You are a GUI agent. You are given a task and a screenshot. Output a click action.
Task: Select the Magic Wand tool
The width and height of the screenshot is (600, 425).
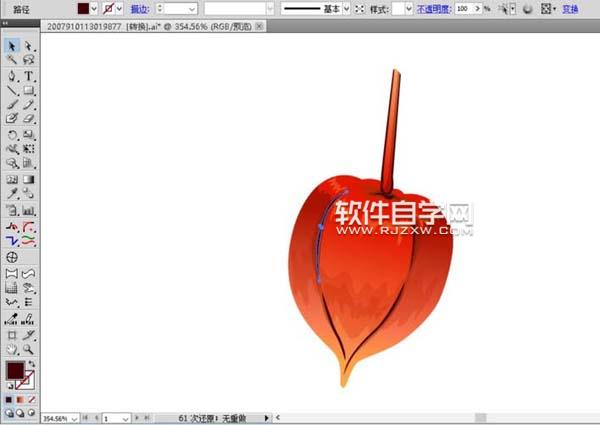tap(12, 60)
